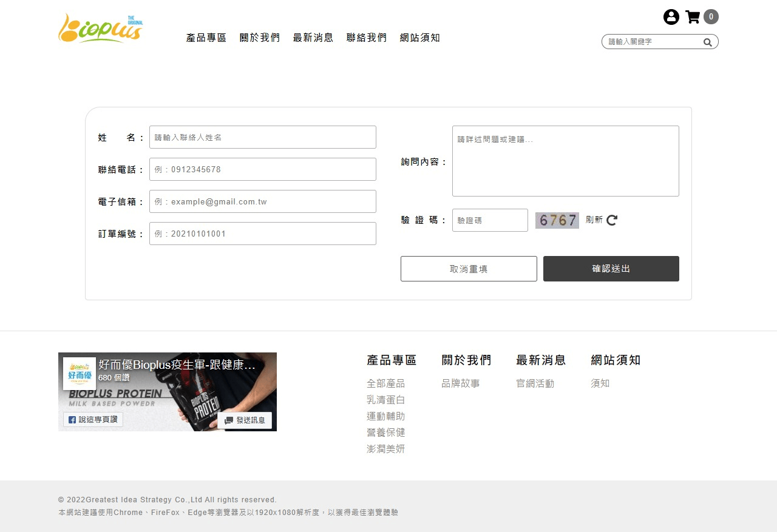Focus the 姓名 contact name field
The height and width of the screenshot is (532, 777).
[x=263, y=137]
